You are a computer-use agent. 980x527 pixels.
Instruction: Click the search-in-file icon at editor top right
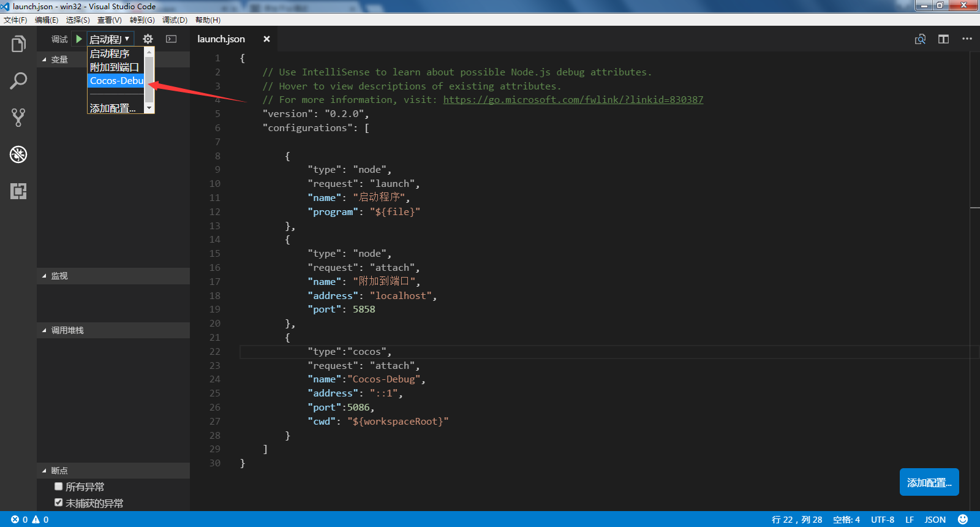click(x=920, y=39)
